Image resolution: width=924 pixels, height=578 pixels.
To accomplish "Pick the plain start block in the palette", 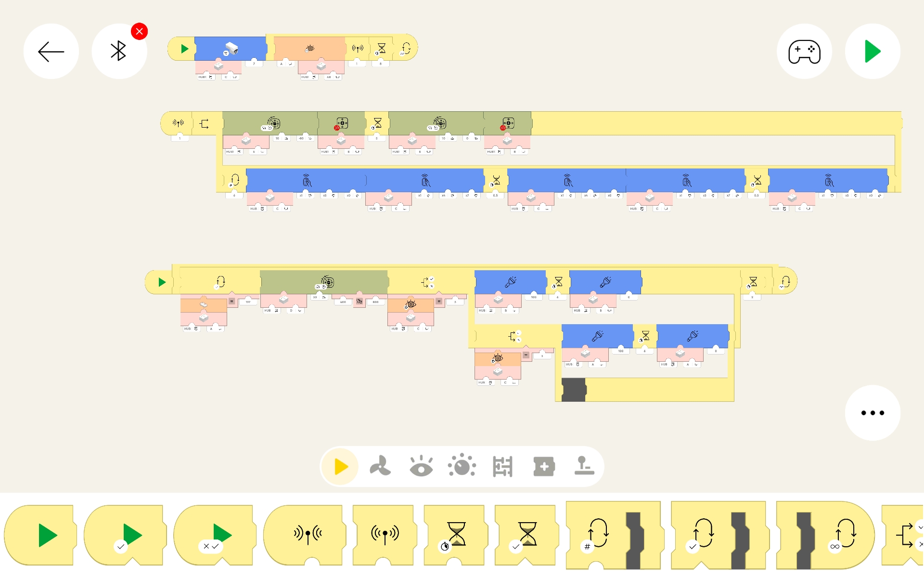I will 40,535.
